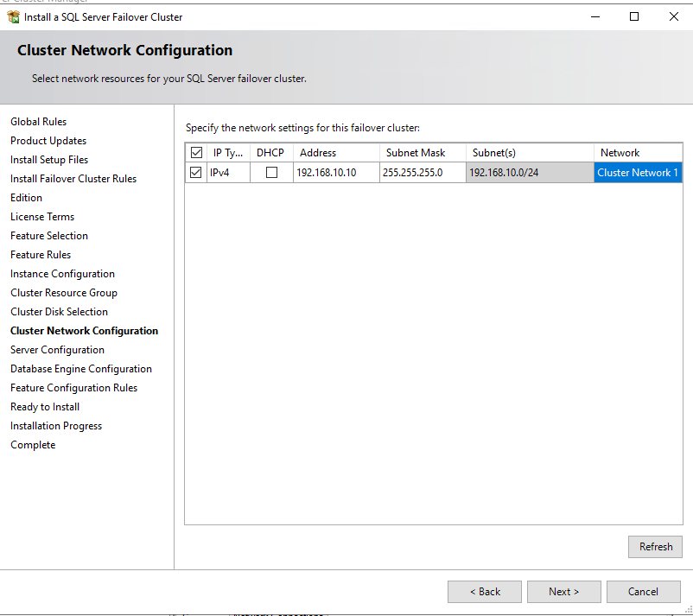Select Installation Progress step
This screenshot has width=693, height=616.
click(56, 426)
